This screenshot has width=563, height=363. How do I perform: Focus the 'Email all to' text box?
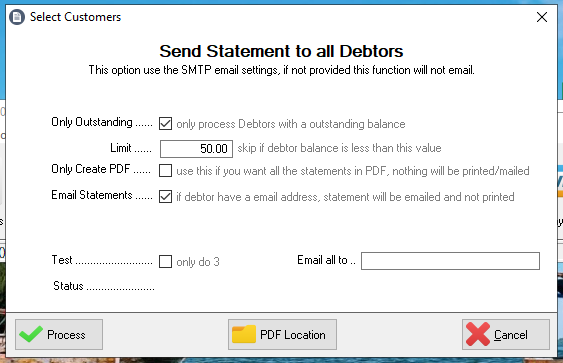[x=450, y=261]
